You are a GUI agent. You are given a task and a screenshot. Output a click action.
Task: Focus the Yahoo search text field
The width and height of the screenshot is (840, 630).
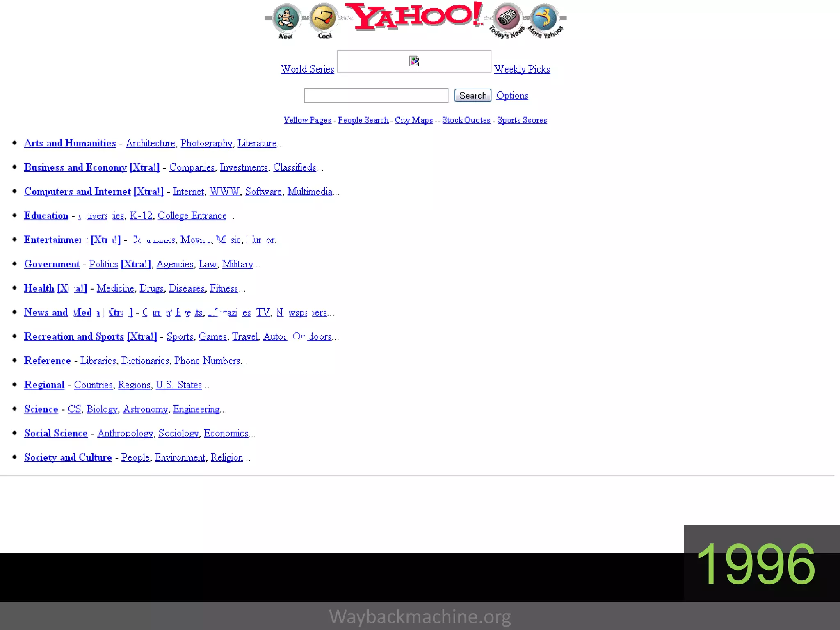(376, 95)
